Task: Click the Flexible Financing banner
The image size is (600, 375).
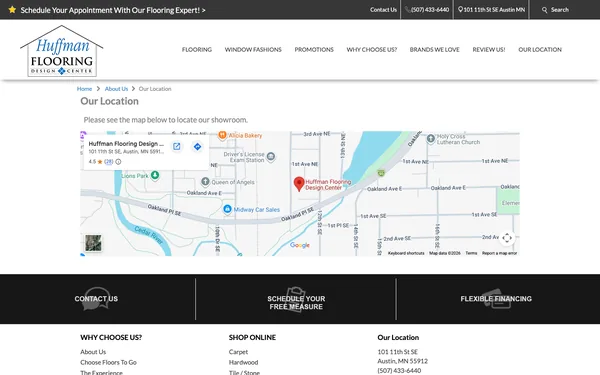Action: click(496, 299)
